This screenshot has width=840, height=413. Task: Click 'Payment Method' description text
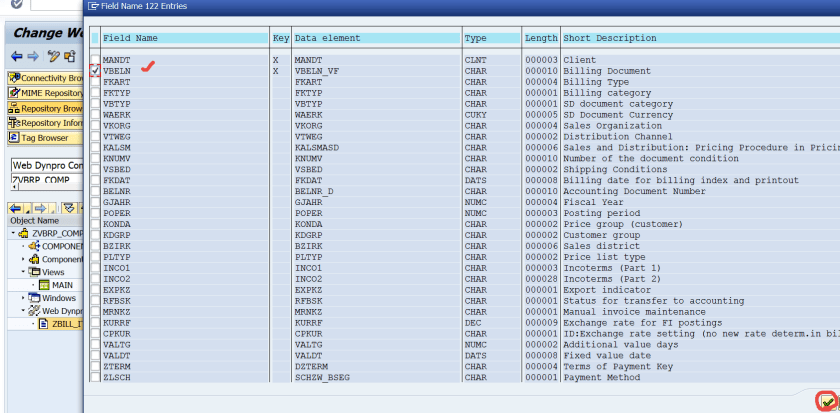(602, 377)
